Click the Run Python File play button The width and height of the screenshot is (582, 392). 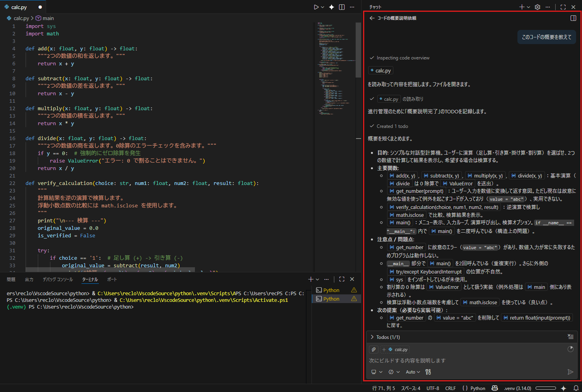point(316,7)
